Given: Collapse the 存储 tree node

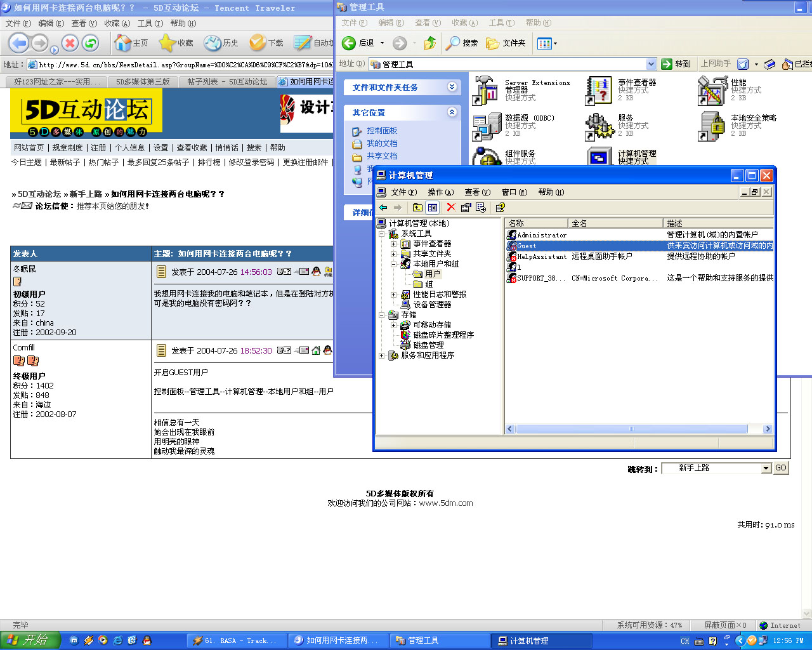Looking at the screenshot, I should pyautogui.click(x=382, y=315).
